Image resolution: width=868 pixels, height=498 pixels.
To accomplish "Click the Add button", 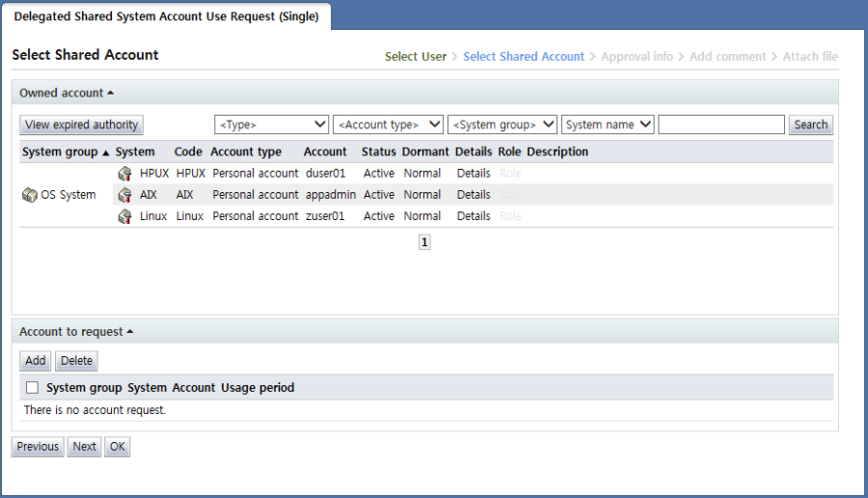I will coord(36,361).
